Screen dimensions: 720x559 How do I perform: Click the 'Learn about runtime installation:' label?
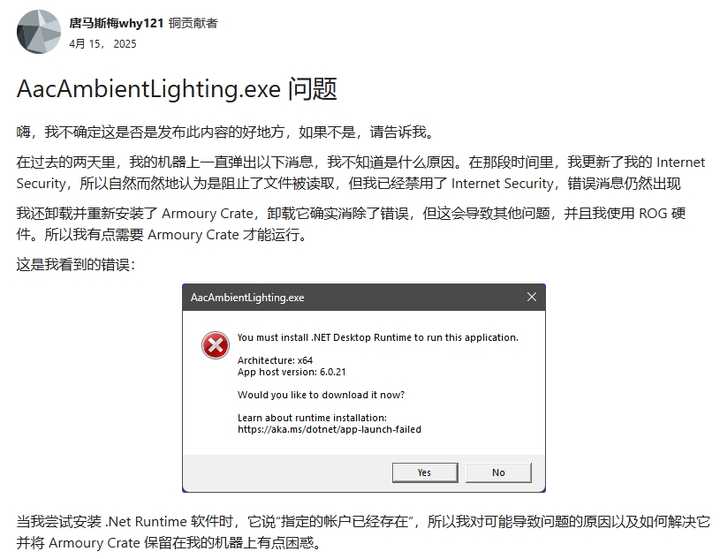[x=312, y=418]
